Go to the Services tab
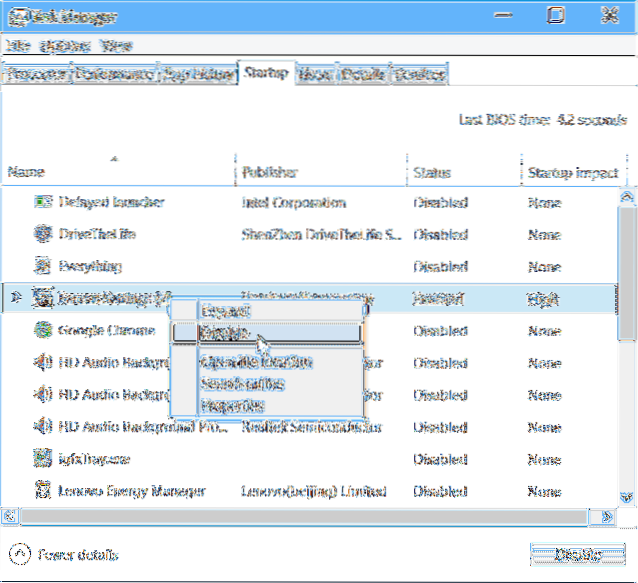Viewport: 638px width, 583px height. tap(419, 74)
